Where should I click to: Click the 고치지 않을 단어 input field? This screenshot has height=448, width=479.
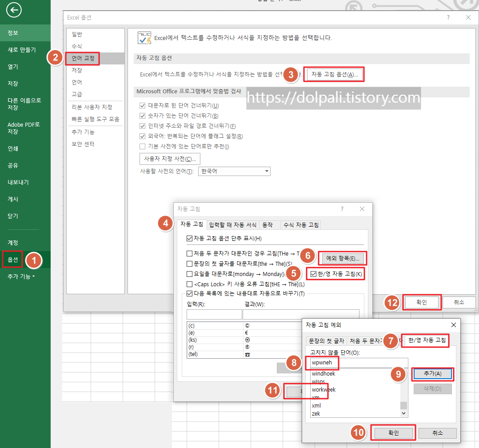point(359,363)
